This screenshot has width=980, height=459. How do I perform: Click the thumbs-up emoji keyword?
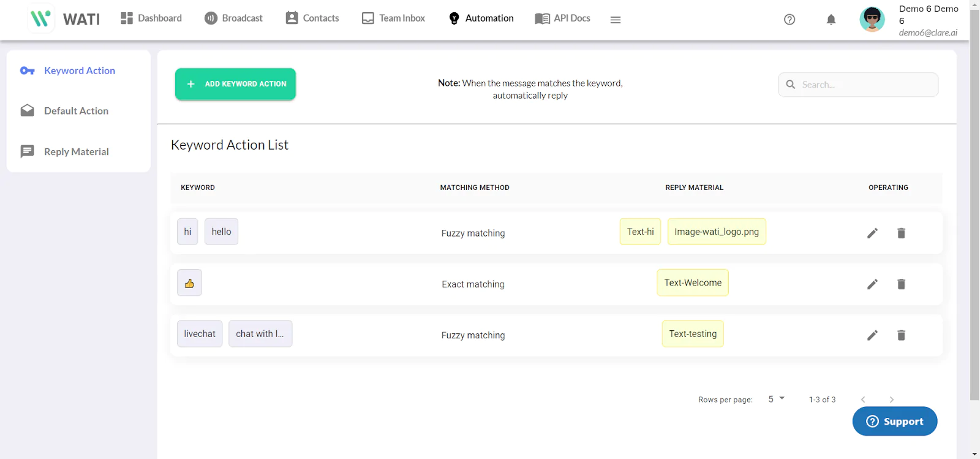tap(189, 283)
